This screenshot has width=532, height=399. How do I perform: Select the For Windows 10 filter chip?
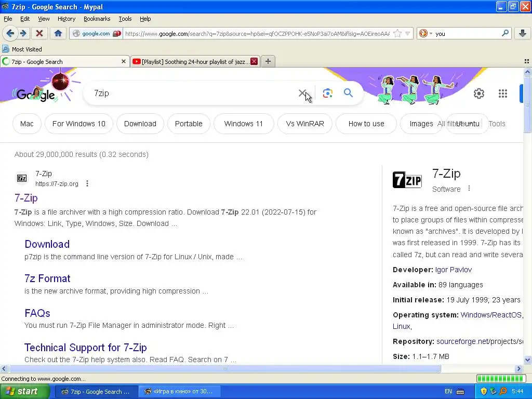[x=79, y=124]
